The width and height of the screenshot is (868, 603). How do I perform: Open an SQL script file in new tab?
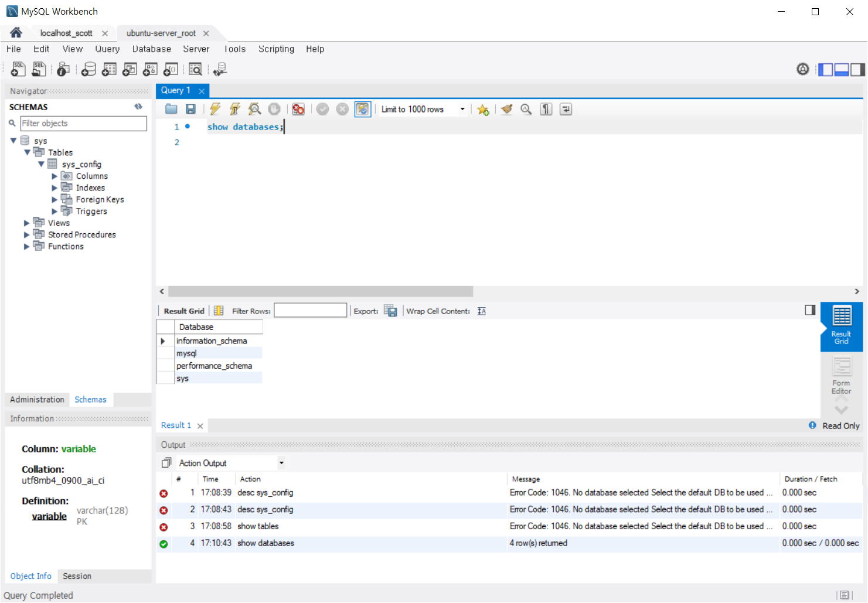(39, 69)
